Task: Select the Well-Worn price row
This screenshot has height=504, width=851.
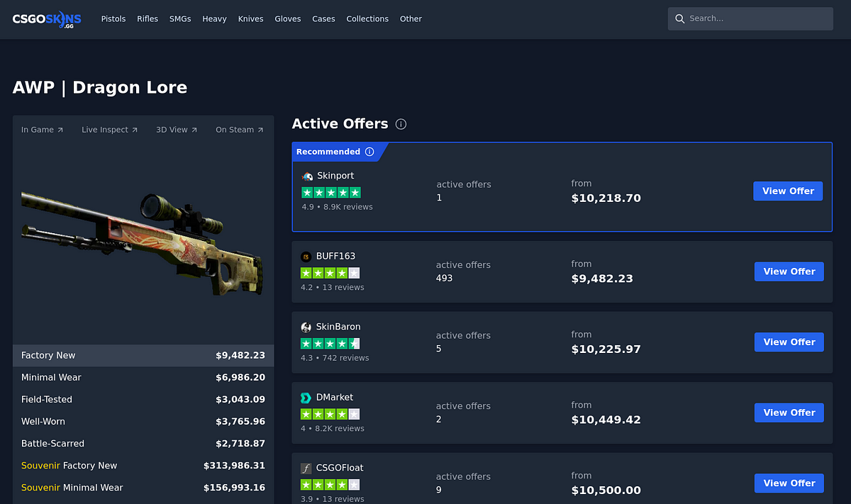Action: (x=143, y=422)
